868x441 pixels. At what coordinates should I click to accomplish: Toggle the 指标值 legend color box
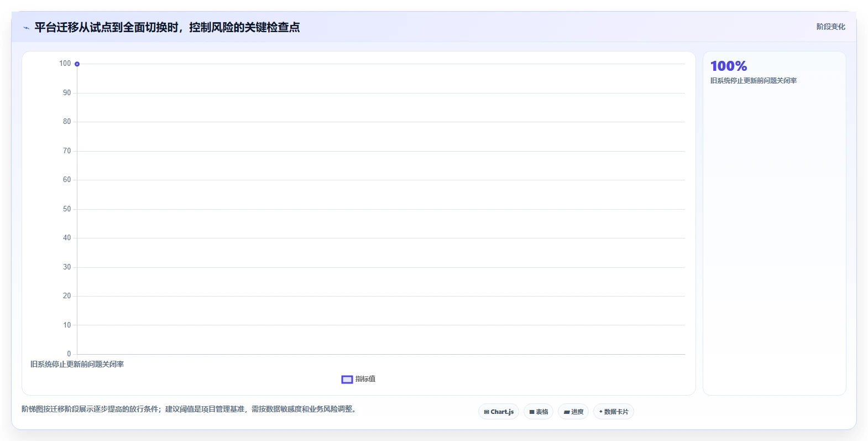tap(347, 379)
